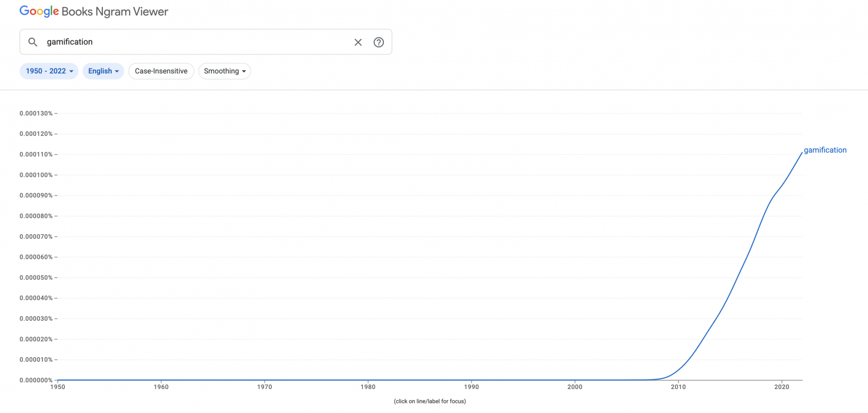Toggle the Case-Insensitive option
The image size is (868, 413).
tap(161, 71)
